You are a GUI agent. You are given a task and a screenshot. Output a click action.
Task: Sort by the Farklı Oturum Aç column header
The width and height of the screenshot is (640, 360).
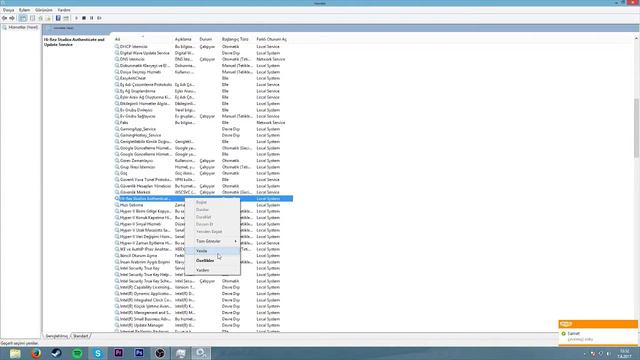tap(273, 39)
